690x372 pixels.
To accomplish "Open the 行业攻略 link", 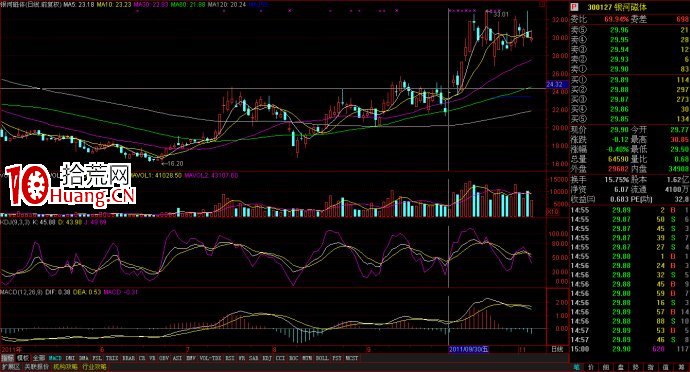I will pos(93,366).
